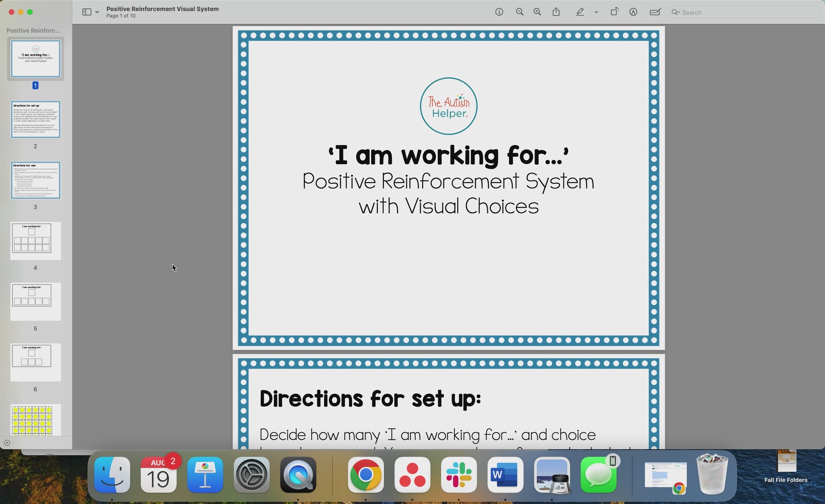Select the page 2 thumbnail
This screenshot has height=504, width=825.
click(35, 120)
